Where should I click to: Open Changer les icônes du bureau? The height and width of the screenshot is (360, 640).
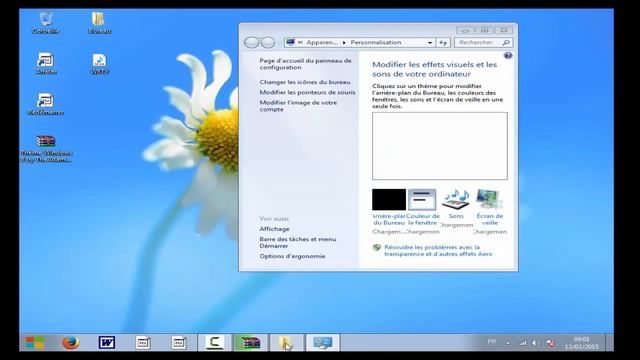pos(305,82)
